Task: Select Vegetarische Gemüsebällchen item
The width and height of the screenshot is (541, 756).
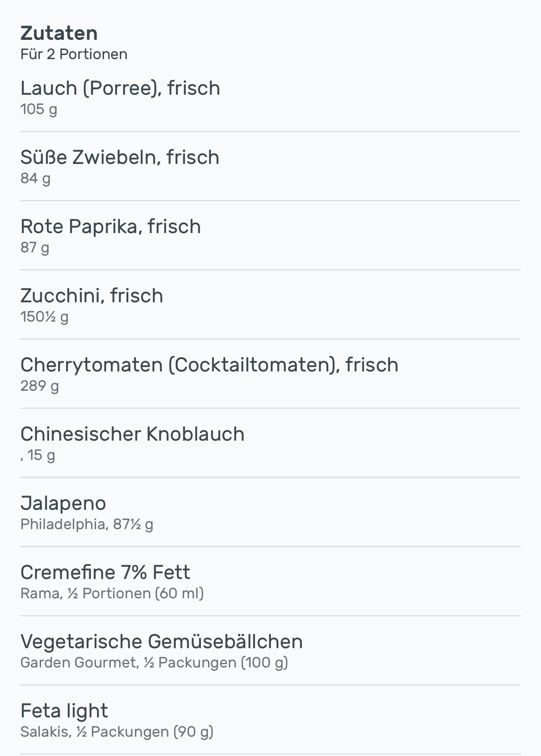Action: pyautogui.click(x=161, y=642)
